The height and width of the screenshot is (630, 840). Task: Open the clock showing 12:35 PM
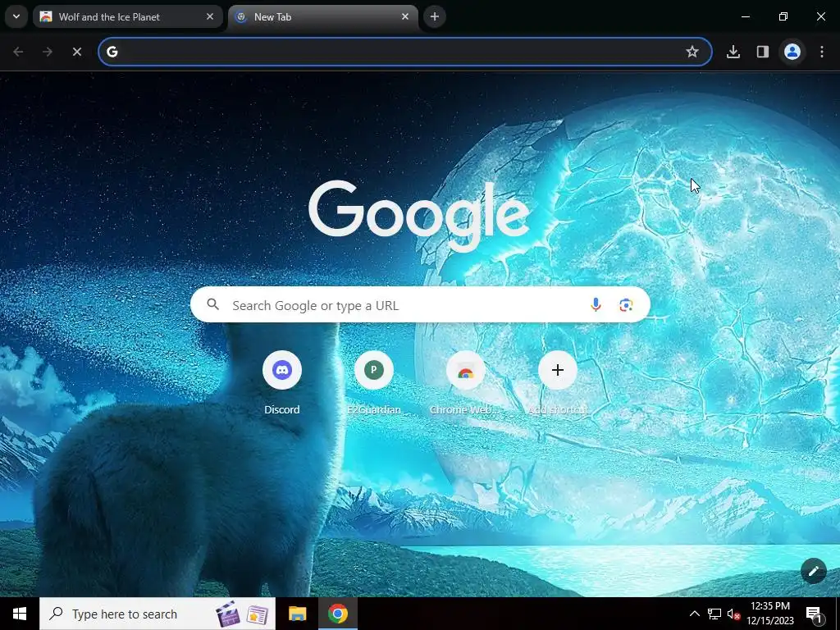[770, 614]
